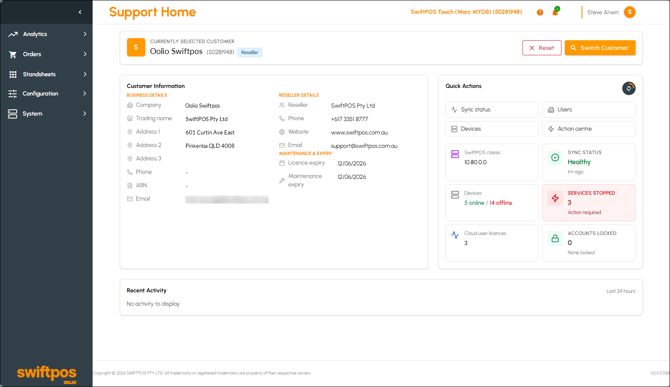The height and width of the screenshot is (387, 670).
Task: Click the Sync Status green check icon
Action: point(555,158)
